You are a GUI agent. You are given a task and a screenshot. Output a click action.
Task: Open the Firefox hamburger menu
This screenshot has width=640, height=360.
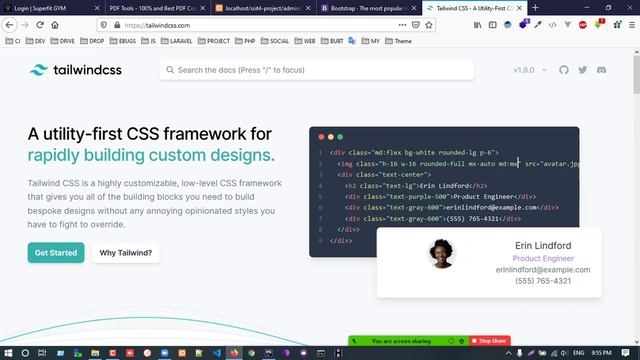coord(631,25)
